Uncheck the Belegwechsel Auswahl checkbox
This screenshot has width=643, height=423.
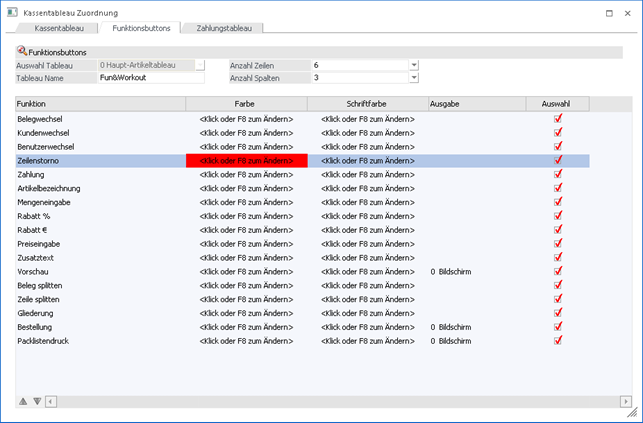(x=558, y=119)
